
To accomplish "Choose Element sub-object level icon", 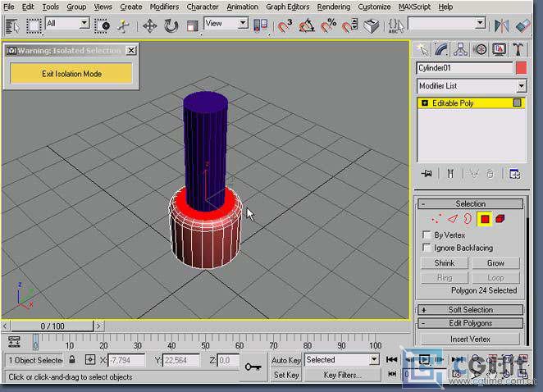I will coord(500,219).
